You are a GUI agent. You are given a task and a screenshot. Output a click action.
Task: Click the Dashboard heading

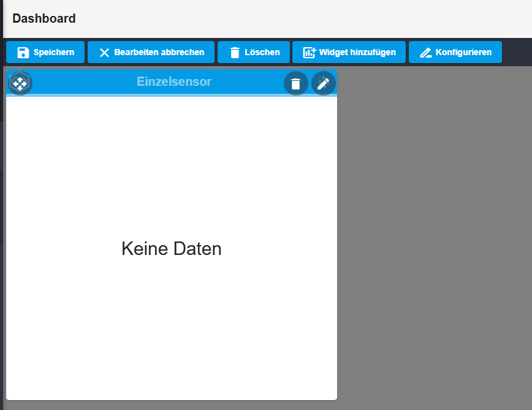(44, 18)
